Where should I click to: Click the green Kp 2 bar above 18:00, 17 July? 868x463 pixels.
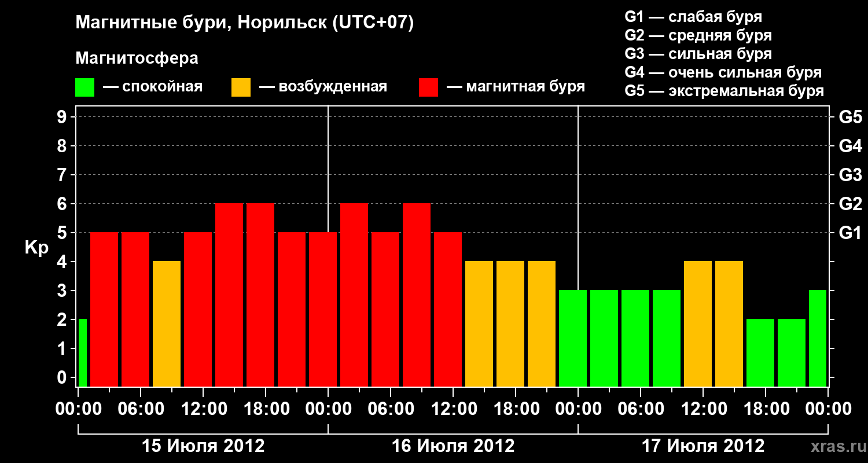click(x=760, y=352)
